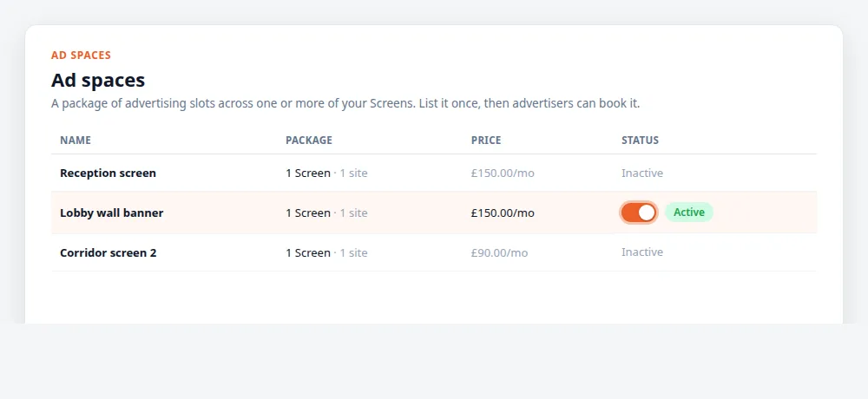Select the Lobby wall banner name
Image resolution: width=868 pixels, height=399 pixels.
pos(111,213)
